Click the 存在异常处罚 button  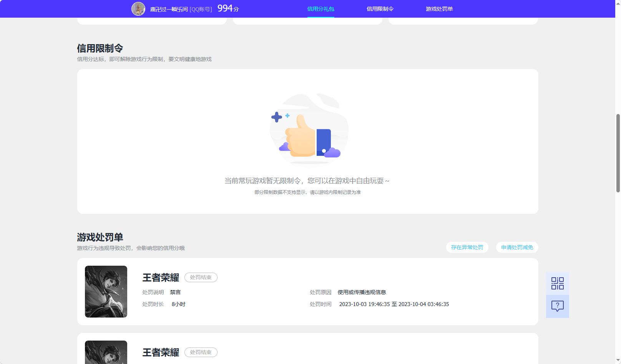467,247
